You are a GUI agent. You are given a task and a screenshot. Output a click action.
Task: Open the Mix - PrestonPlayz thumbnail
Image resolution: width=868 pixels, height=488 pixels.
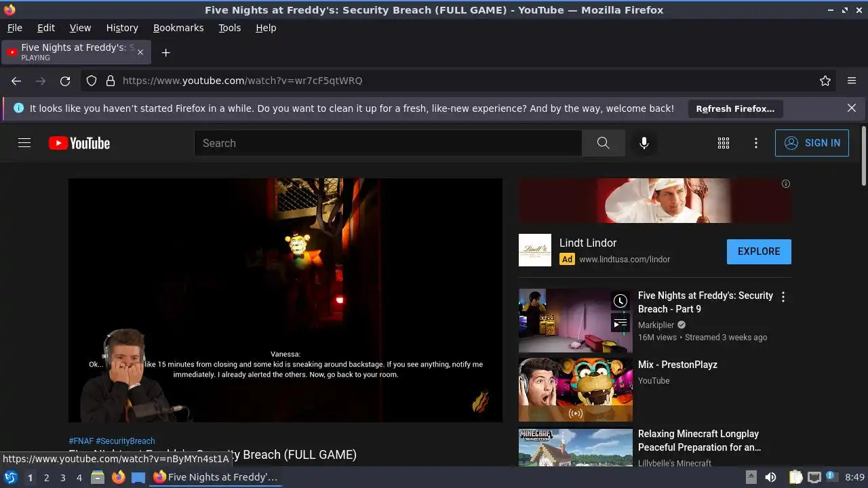576,390
